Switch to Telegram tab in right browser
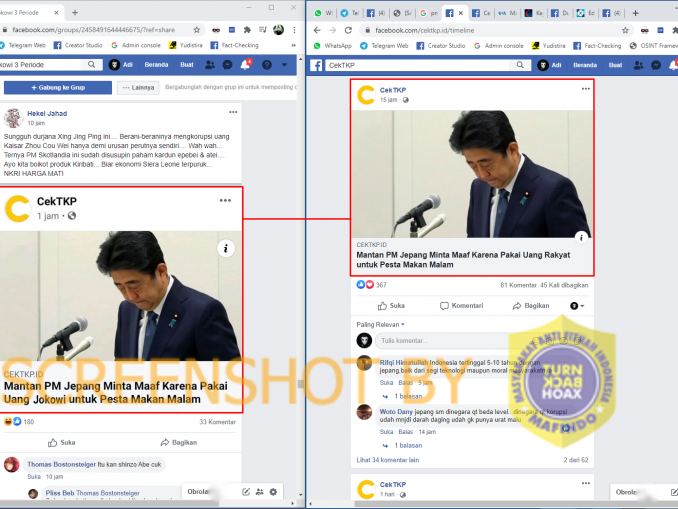 (349, 13)
